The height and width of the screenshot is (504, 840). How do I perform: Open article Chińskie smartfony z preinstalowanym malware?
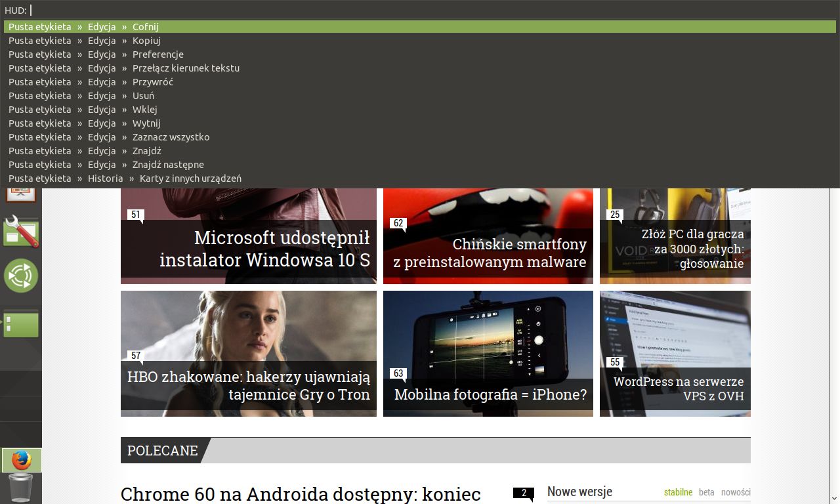point(490,253)
